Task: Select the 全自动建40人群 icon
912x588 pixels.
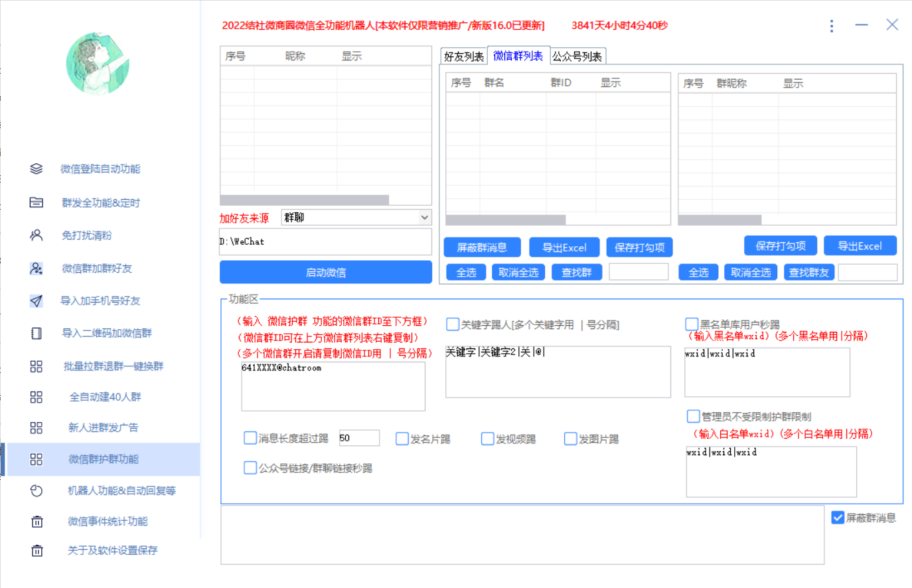Action: [37, 398]
